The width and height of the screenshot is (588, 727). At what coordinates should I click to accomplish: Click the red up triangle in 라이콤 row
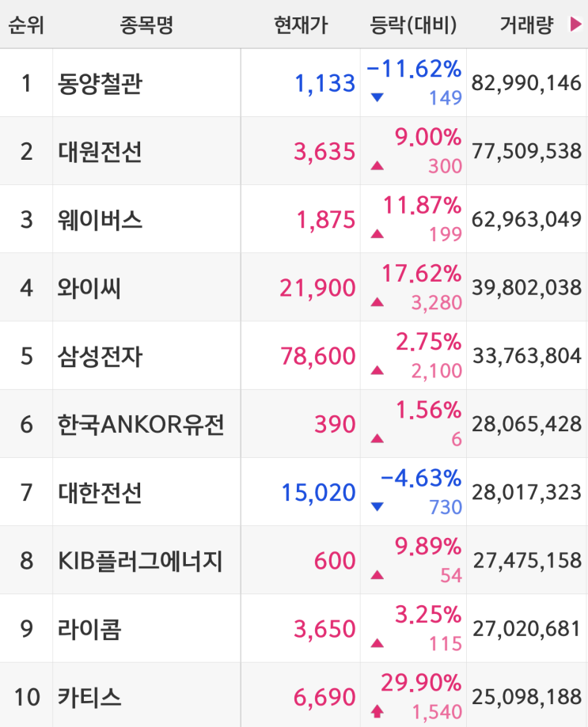pos(377,643)
